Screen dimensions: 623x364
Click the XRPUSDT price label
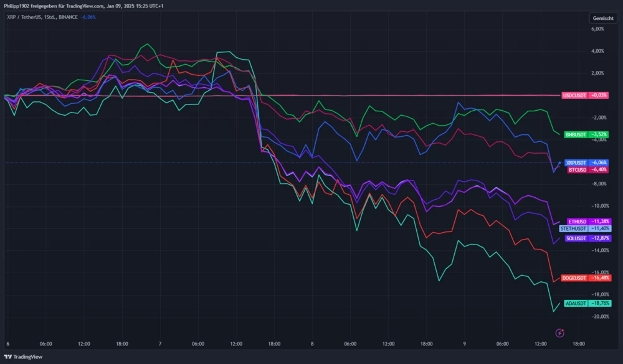click(x=586, y=162)
